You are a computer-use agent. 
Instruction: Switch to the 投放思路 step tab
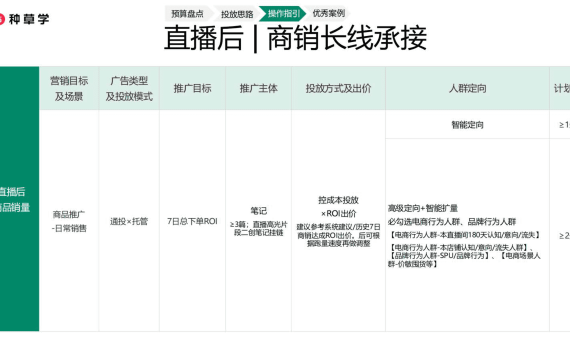[237, 14]
